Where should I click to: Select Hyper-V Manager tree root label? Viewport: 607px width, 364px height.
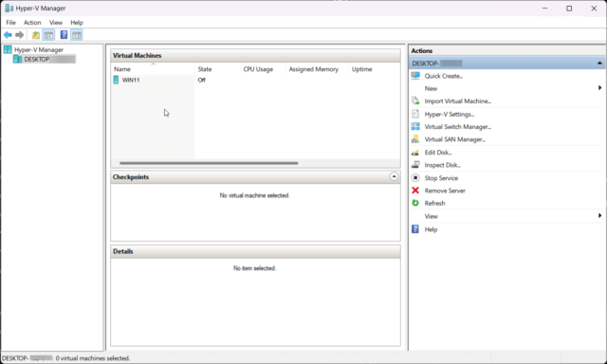coord(39,50)
